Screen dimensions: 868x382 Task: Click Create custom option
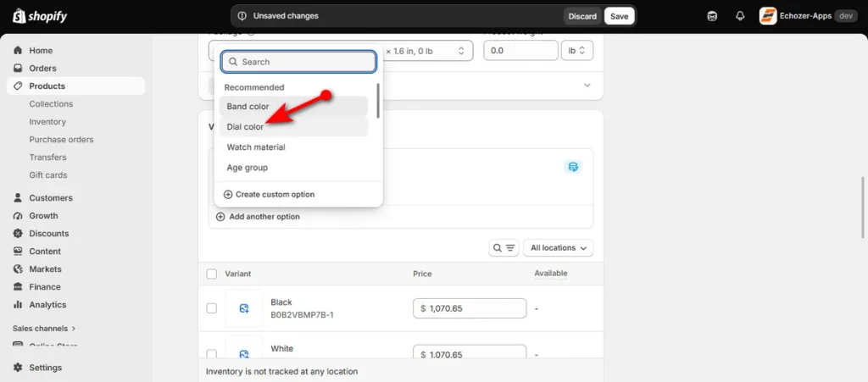(269, 195)
